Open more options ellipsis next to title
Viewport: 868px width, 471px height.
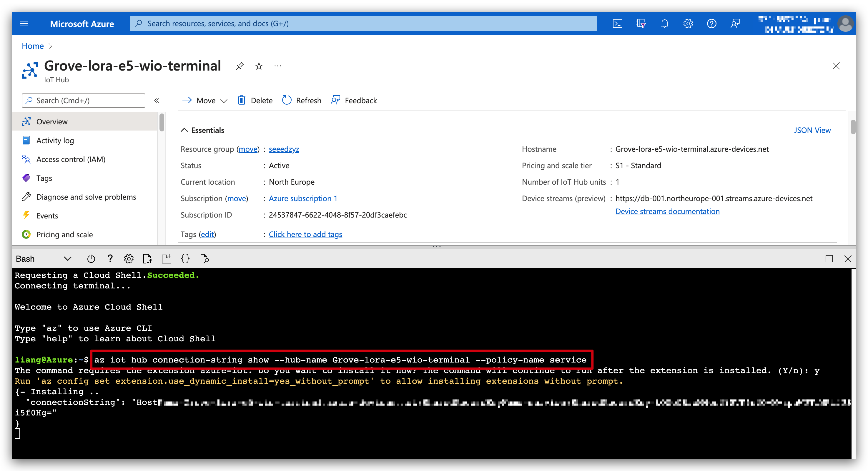tap(278, 66)
